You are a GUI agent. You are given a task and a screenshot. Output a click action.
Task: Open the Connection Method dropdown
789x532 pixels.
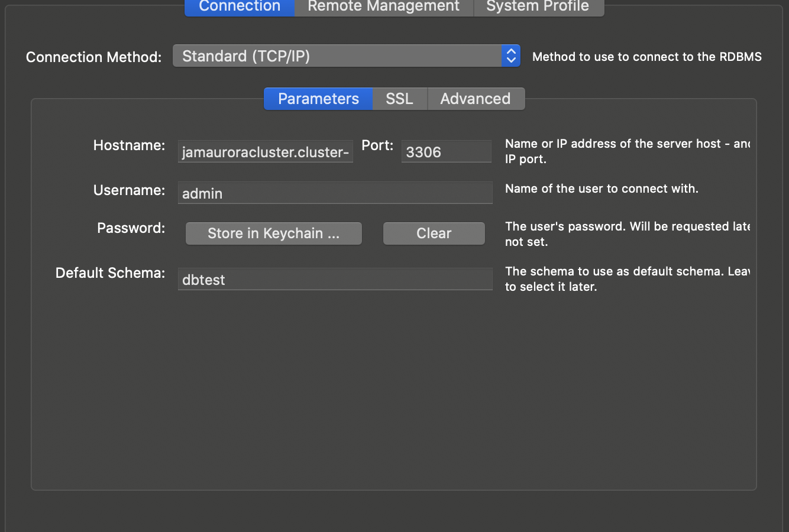tap(346, 56)
